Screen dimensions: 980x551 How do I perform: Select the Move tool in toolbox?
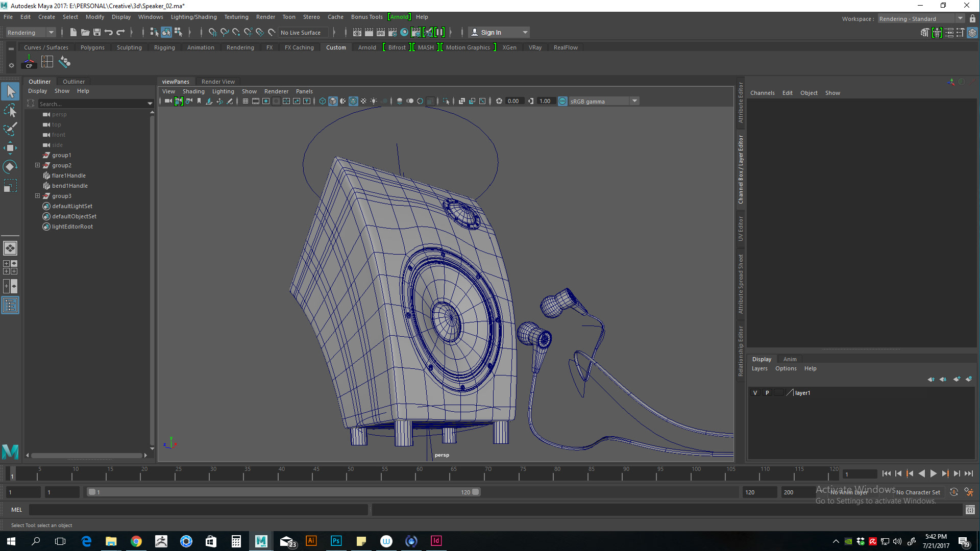tap(10, 148)
